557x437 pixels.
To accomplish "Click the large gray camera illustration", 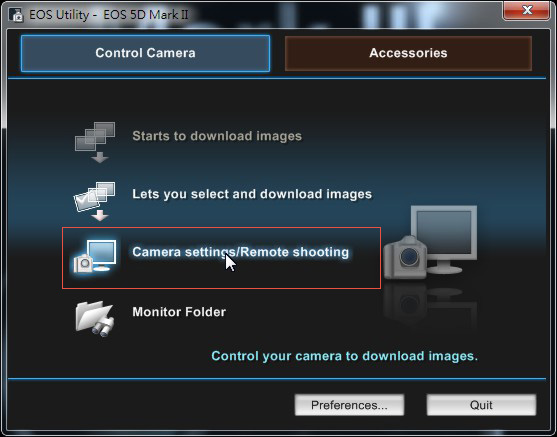I will click(405, 258).
